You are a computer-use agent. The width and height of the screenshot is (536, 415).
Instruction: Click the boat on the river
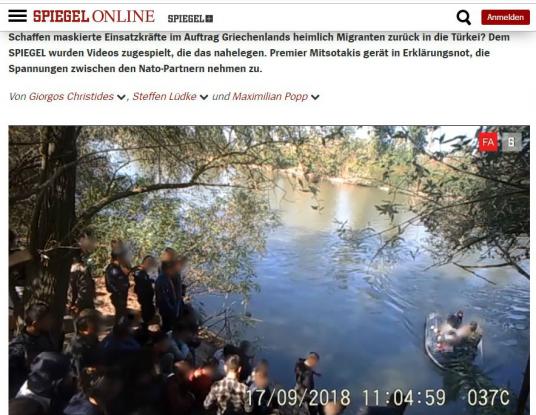tap(453, 339)
